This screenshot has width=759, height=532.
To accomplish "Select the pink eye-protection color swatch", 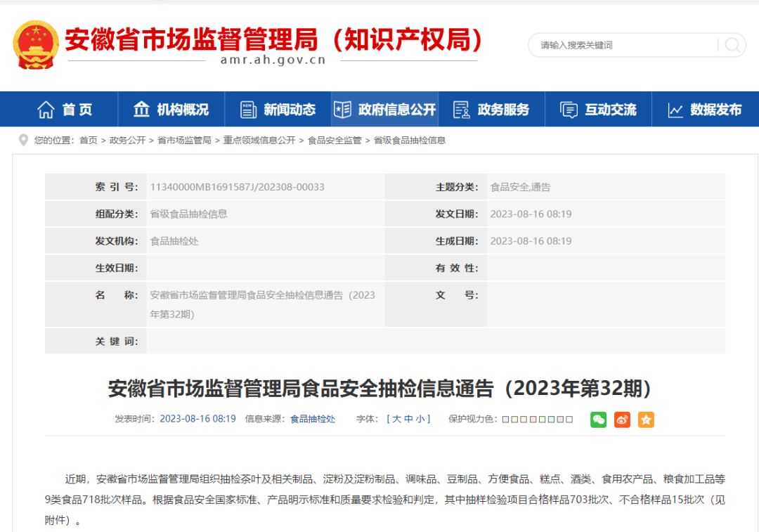I will point(533,420).
